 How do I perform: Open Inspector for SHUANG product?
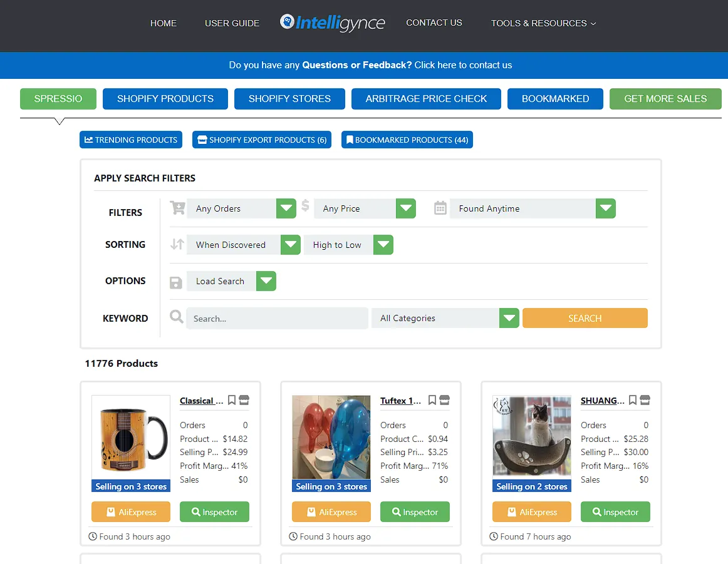point(616,511)
